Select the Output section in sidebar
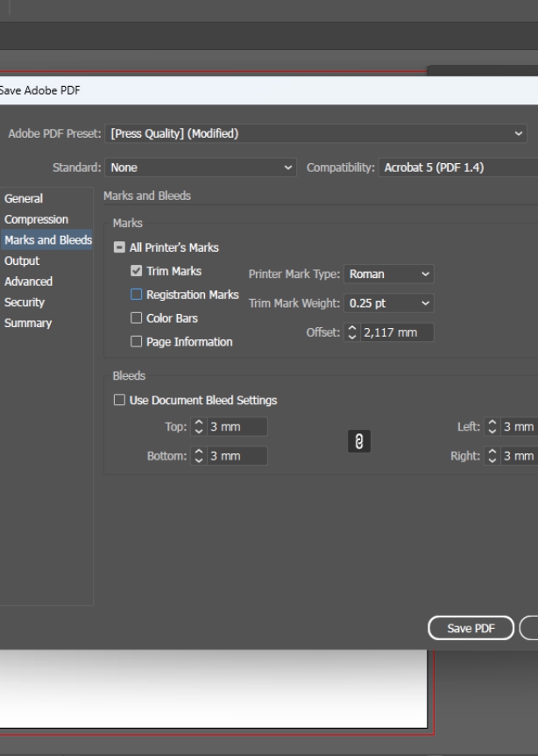This screenshot has height=756, width=538. tap(22, 260)
